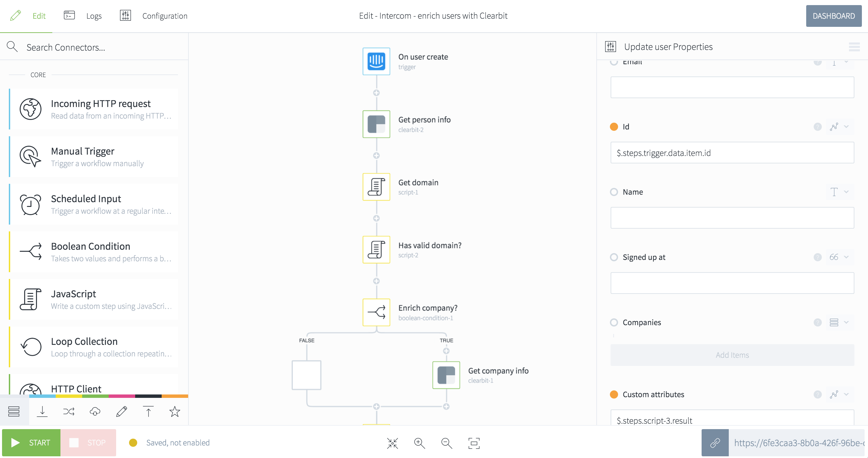
Task: Enable the Name property radio toggle
Action: tap(614, 192)
